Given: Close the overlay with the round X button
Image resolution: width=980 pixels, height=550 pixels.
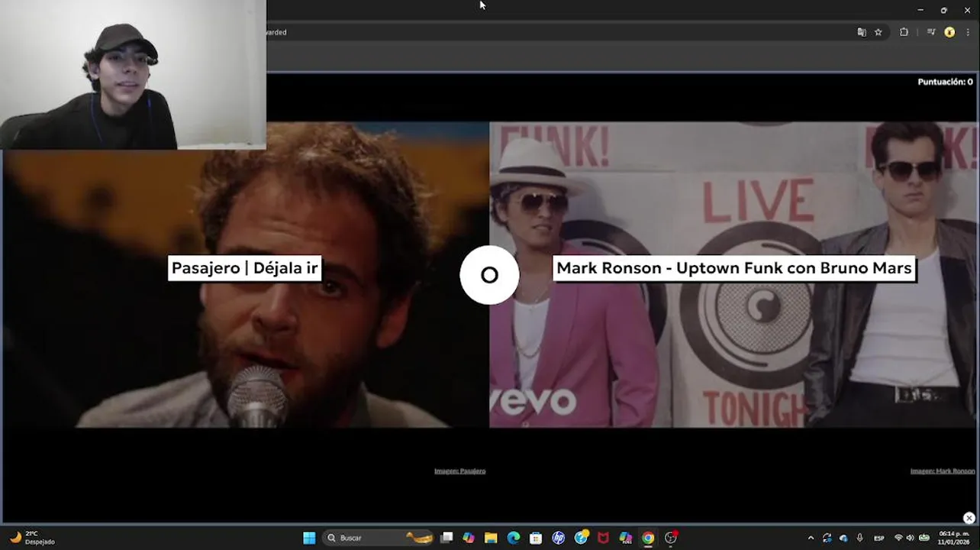Looking at the screenshot, I should [969, 518].
